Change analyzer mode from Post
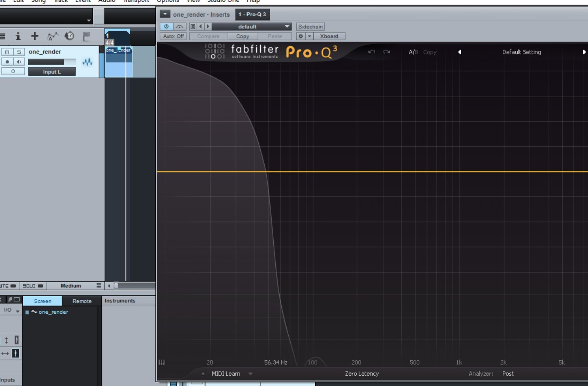Viewport: 588px width, 386px height. click(x=508, y=374)
